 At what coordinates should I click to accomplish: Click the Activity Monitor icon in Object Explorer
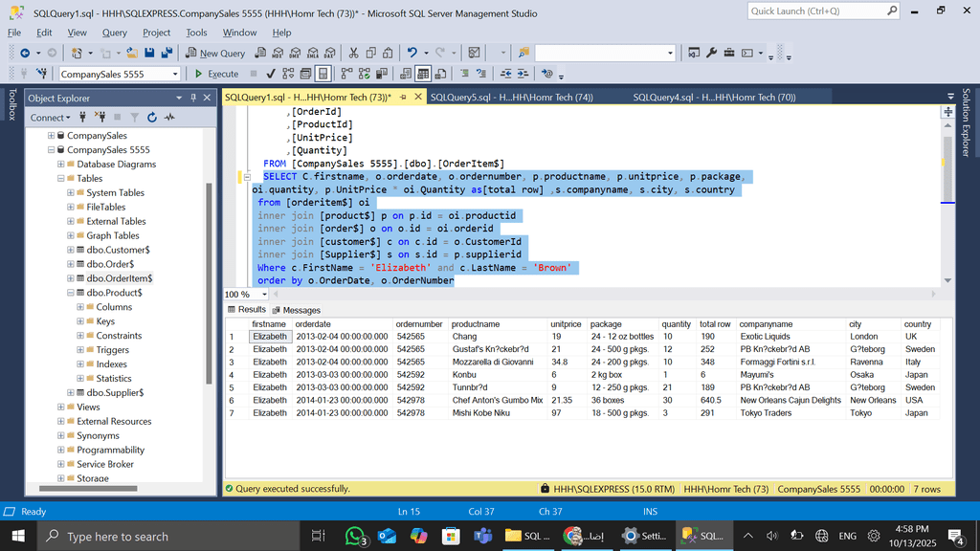pyautogui.click(x=169, y=118)
